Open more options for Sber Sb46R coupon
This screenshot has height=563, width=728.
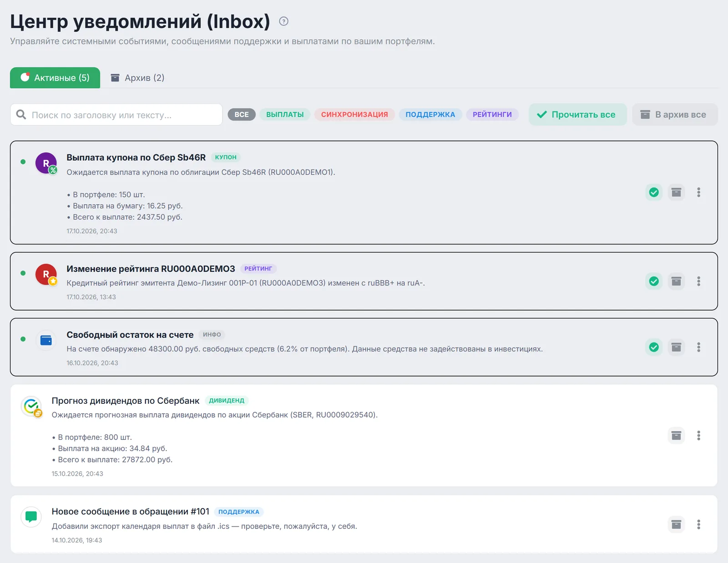(698, 192)
